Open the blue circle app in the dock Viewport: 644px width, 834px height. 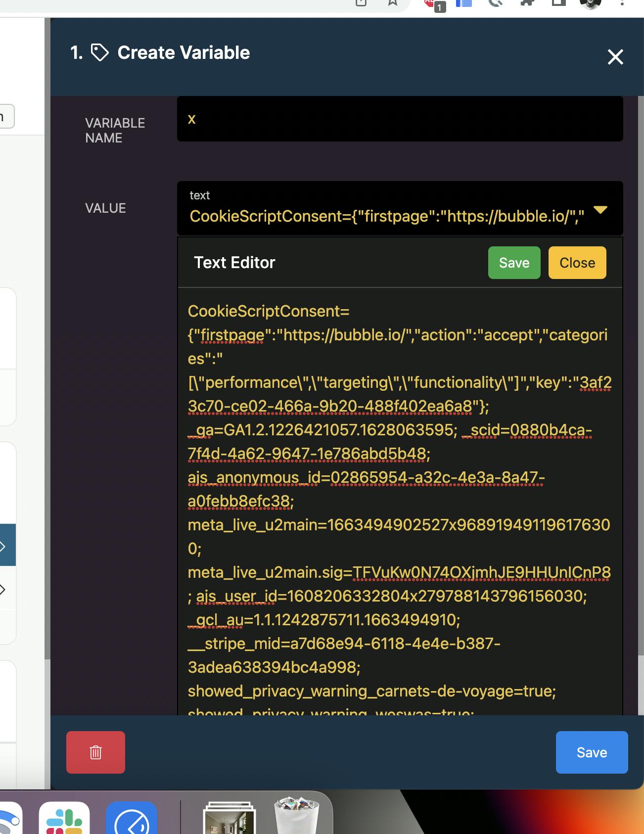point(132,819)
